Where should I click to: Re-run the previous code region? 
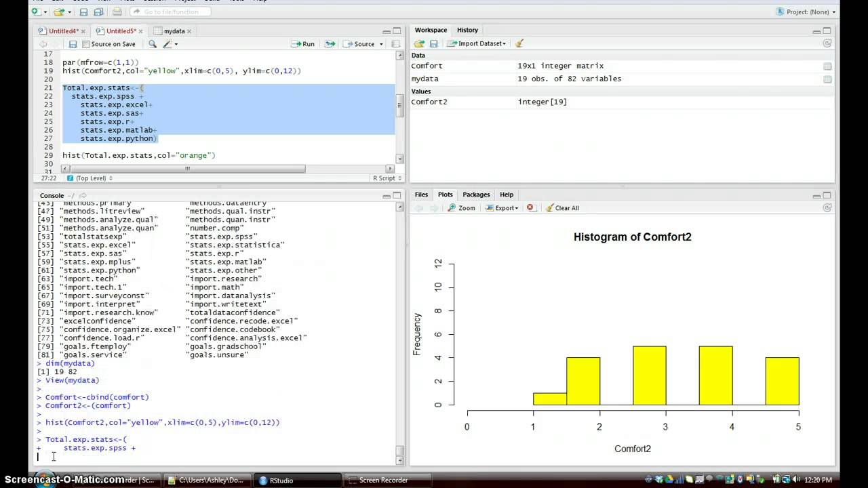[x=330, y=44]
